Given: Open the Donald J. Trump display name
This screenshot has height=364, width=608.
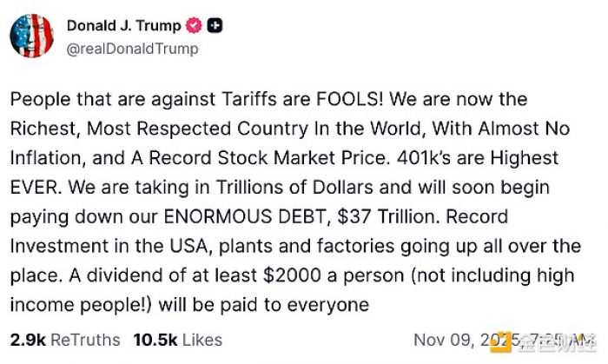Looking at the screenshot, I should click(123, 26).
